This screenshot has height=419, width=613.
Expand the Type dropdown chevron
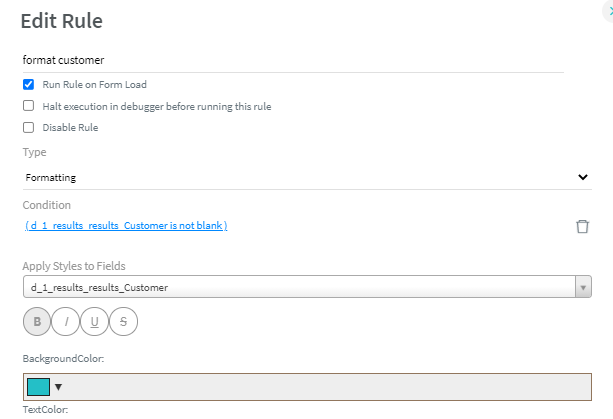pyautogui.click(x=583, y=177)
